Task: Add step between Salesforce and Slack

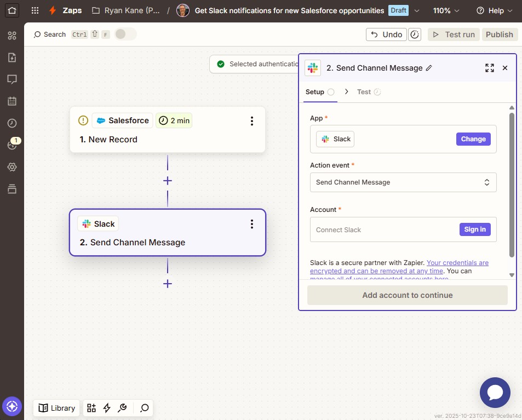Action: 168,181
